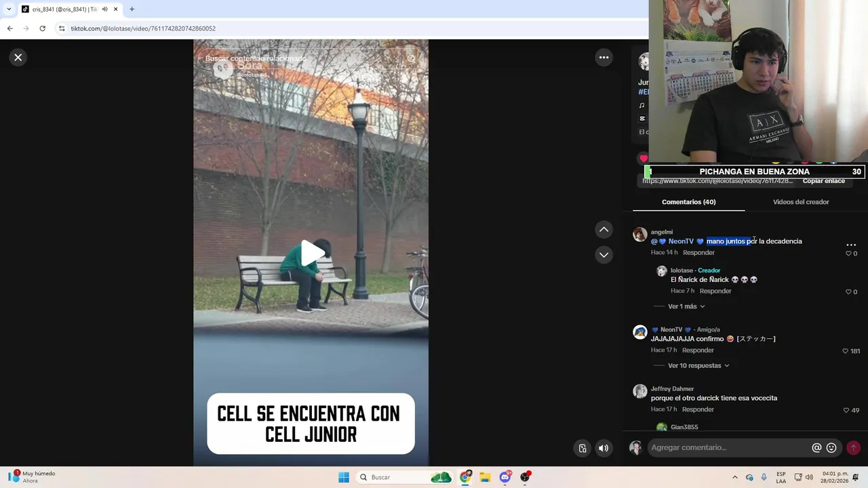Viewport: 868px width, 488px height.
Task: Reply to Jeffrey Dahmer's comment
Action: pyautogui.click(x=698, y=409)
